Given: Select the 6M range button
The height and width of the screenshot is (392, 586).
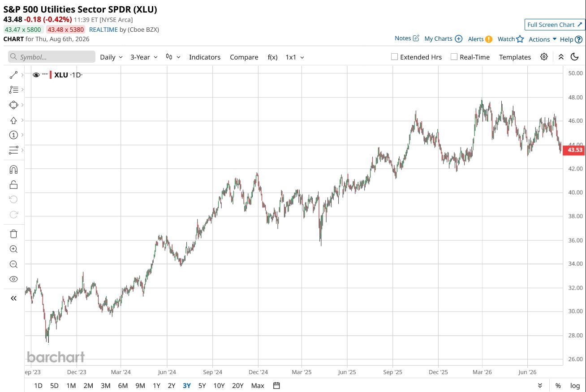Looking at the screenshot, I should 123,386.
